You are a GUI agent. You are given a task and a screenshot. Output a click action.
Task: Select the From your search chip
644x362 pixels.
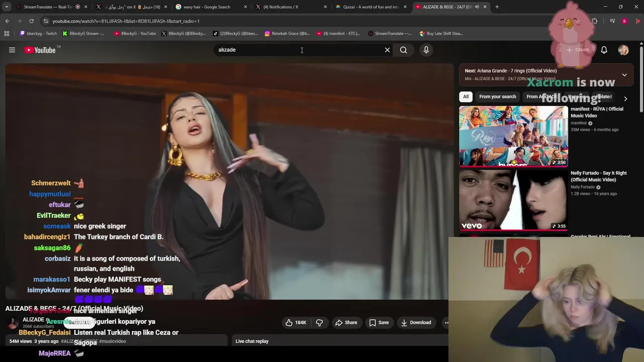click(x=498, y=97)
